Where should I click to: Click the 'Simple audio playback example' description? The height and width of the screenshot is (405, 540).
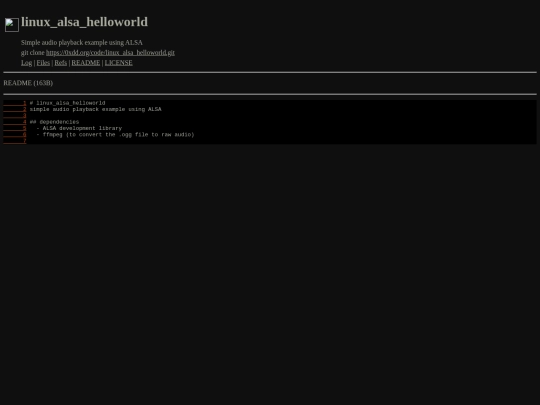82,43
